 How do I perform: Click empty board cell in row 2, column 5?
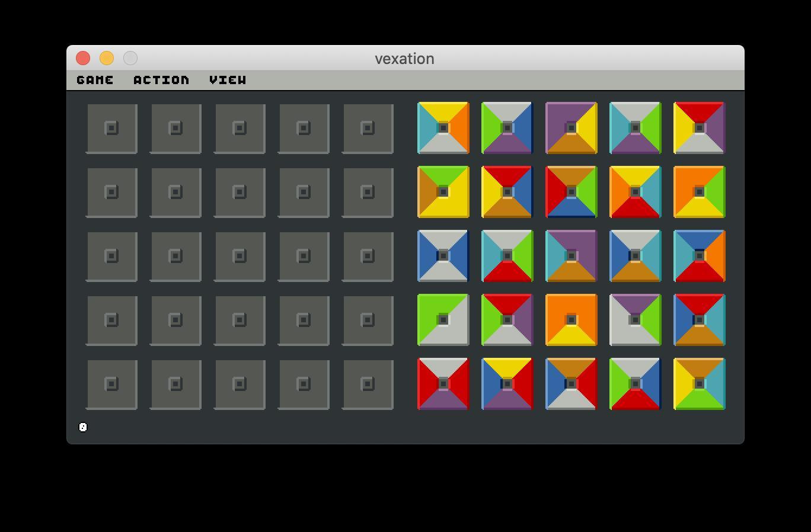point(368,193)
